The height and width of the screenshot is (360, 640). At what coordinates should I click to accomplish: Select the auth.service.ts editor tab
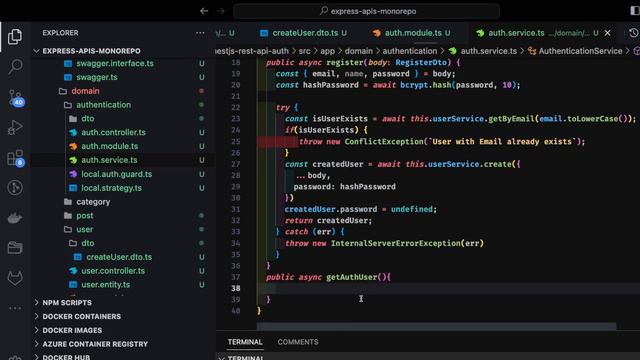(x=516, y=33)
